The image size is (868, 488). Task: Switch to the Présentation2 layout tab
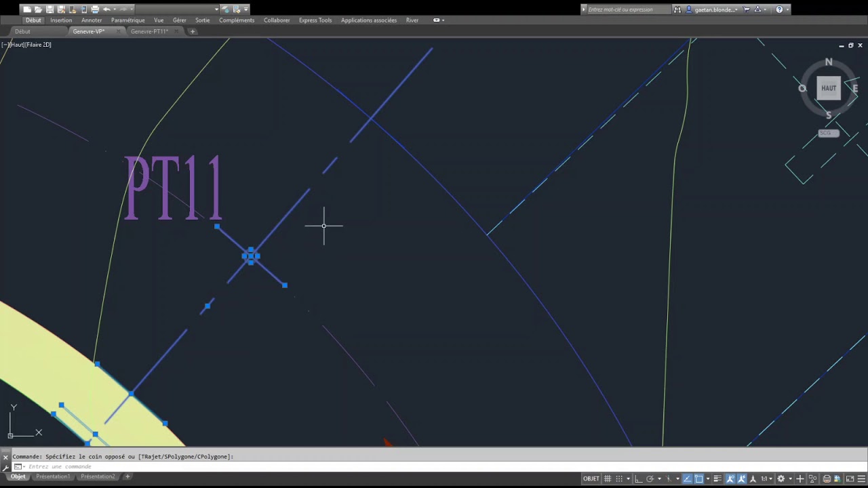pyautogui.click(x=98, y=476)
